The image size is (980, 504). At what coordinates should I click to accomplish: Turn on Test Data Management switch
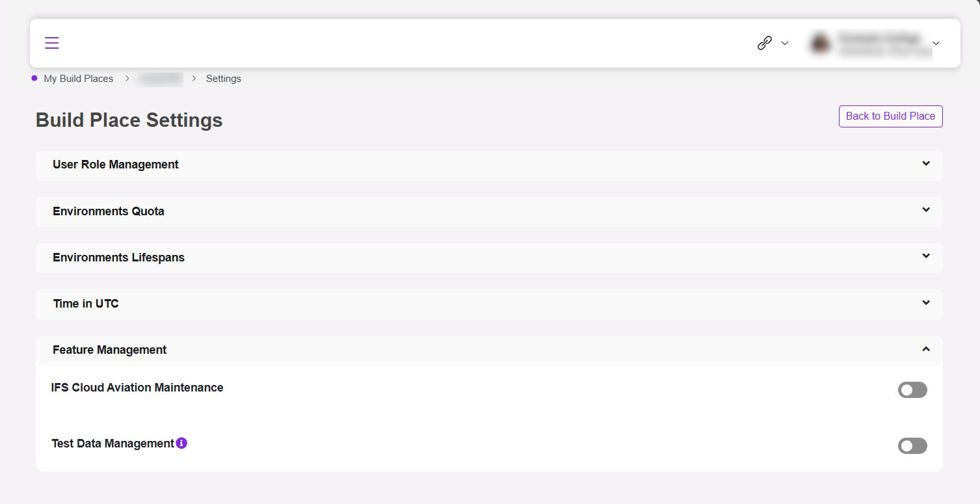coord(912,446)
